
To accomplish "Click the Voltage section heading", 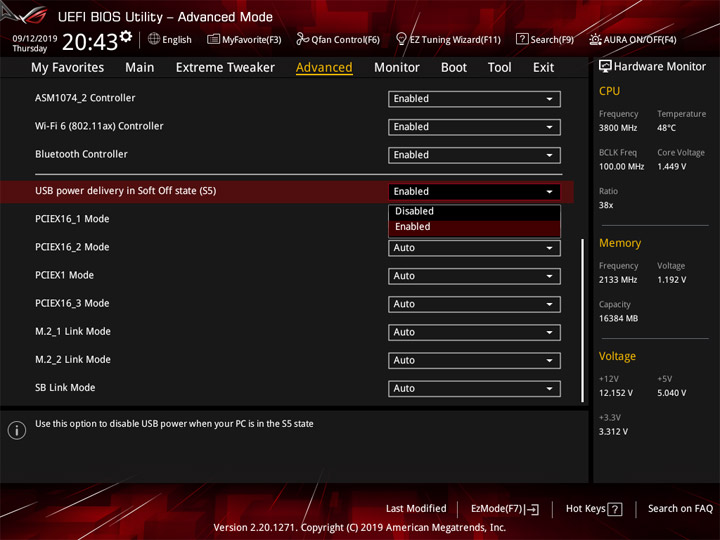I will [617, 356].
